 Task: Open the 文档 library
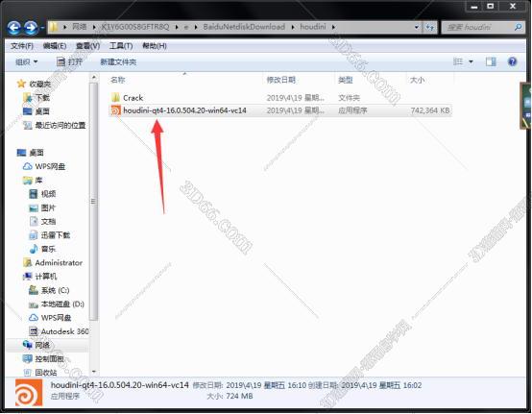pyautogui.click(x=48, y=222)
